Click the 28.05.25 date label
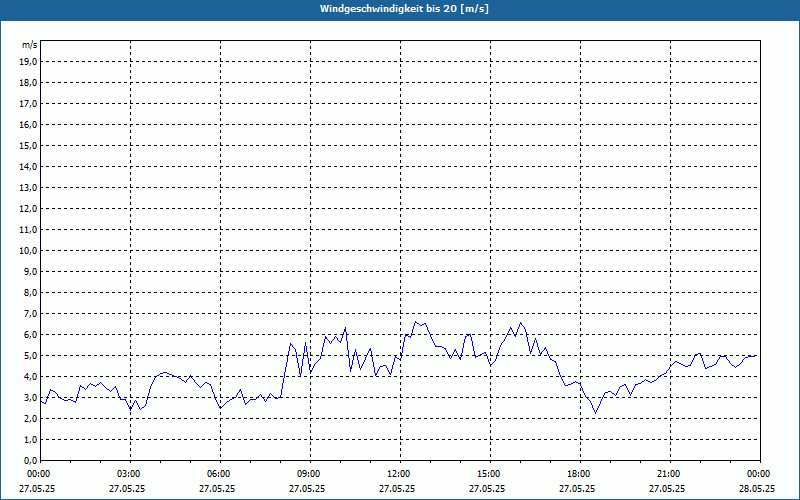The height and width of the screenshot is (500, 800). tap(757, 488)
